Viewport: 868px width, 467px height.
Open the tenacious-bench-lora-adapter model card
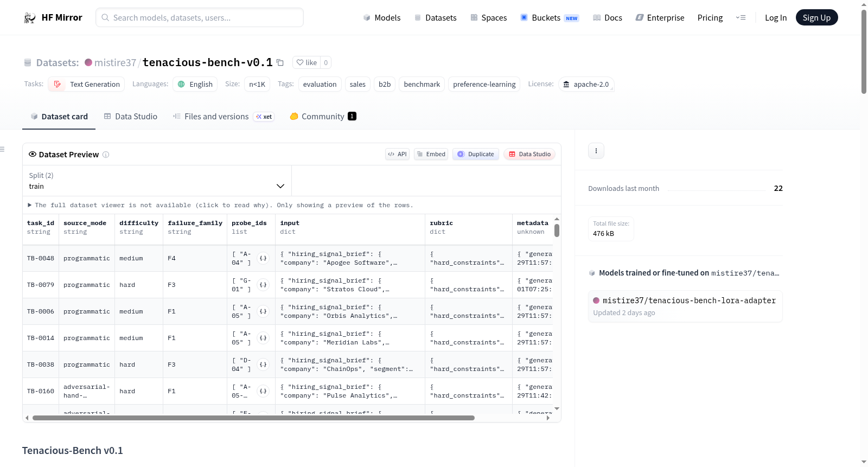685,306
